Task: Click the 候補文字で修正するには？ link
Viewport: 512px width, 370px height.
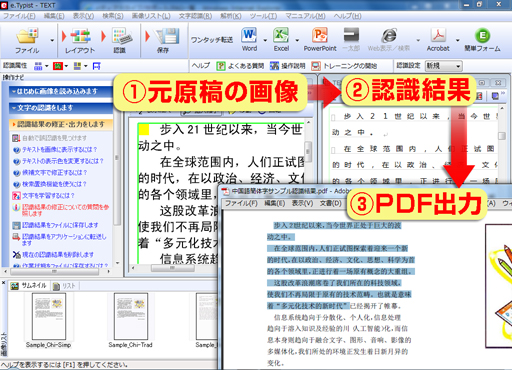Action: 54,173
